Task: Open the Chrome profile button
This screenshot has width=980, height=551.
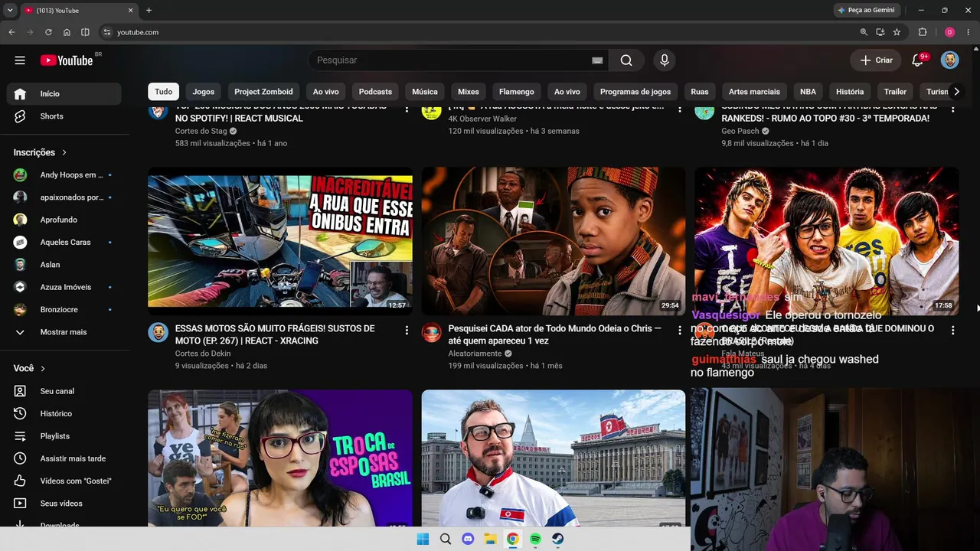Action: pos(949,32)
